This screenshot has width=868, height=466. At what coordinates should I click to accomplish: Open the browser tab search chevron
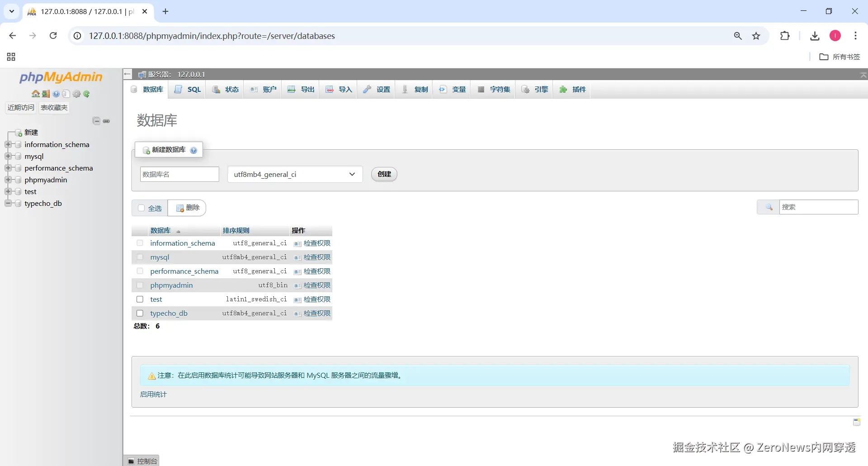pos(12,11)
